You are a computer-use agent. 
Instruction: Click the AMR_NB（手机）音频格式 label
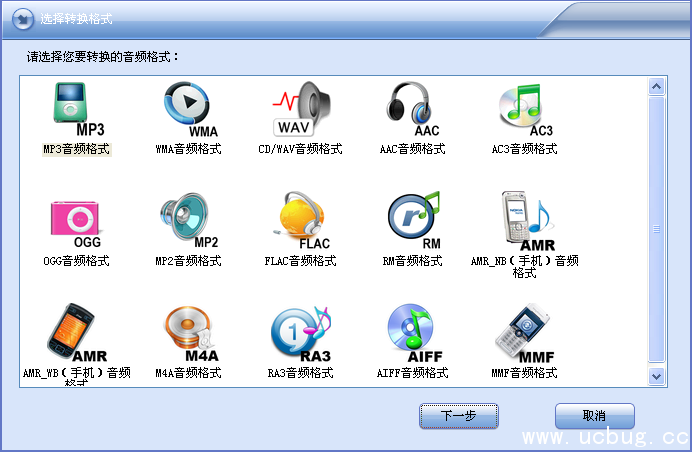point(525,267)
